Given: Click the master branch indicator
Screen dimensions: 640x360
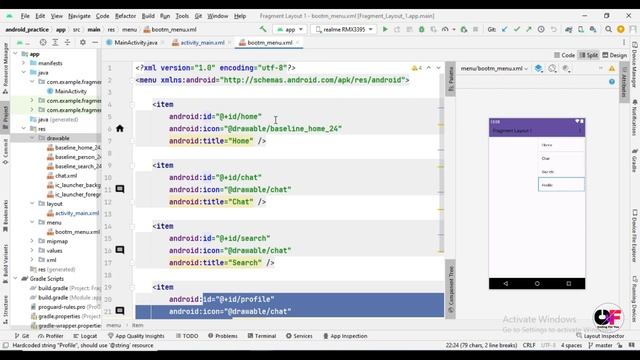Looking at the screenshot, I should (600, 345).
